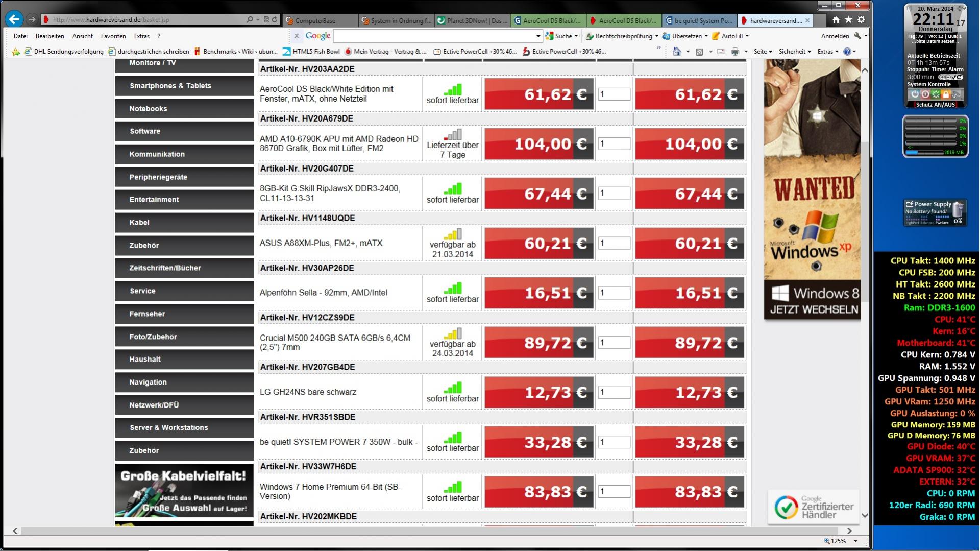Open the zoom level dropdown arrow beside 125%
The image size is (980, 551).
pyautogui.click(x=855, y=541)
